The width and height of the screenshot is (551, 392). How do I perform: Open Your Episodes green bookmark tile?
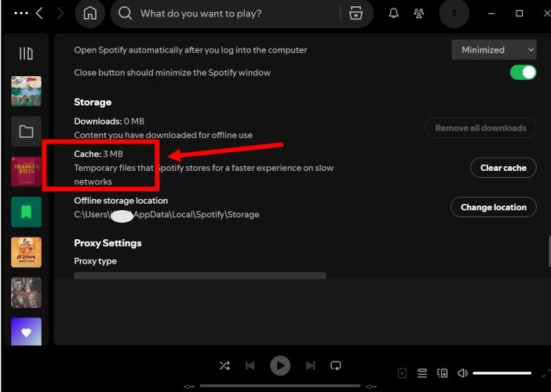[26, 212]
